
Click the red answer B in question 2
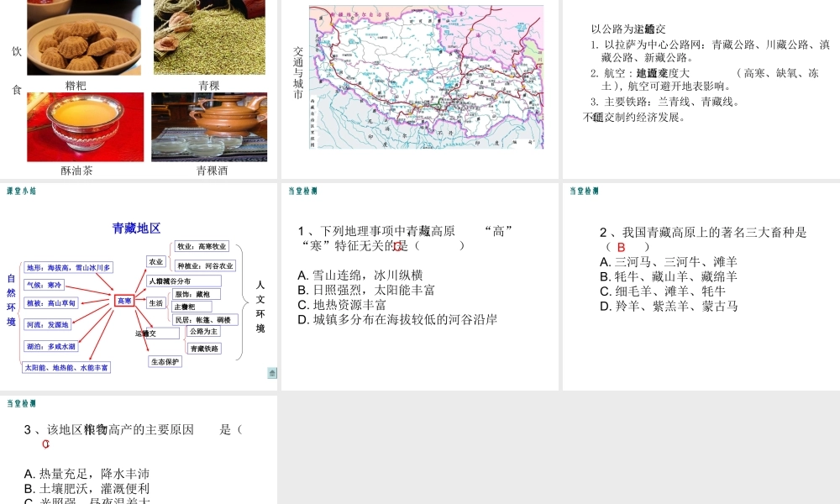621,248
